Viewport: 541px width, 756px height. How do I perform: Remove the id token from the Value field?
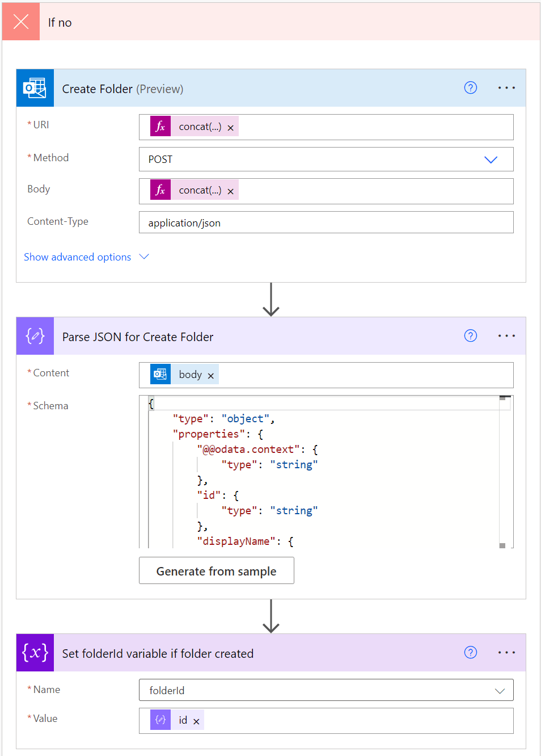coord(196,720)
